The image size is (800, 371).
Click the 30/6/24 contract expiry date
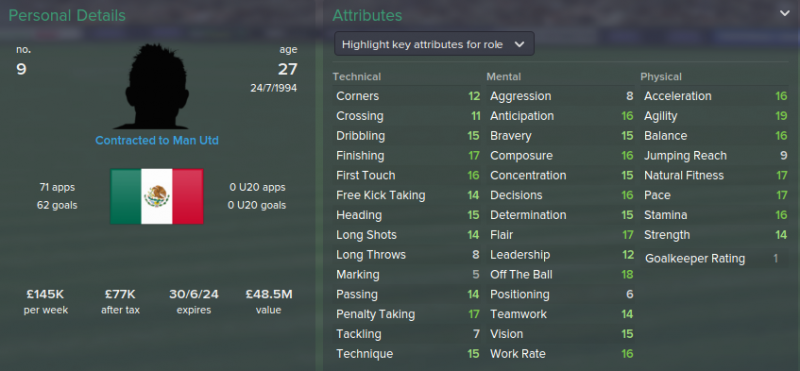193,294
